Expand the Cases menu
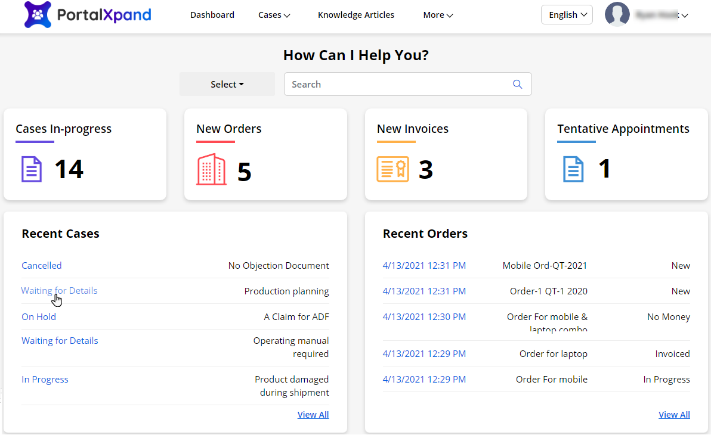This screenshot has width=711, height=435. [274, 15]
